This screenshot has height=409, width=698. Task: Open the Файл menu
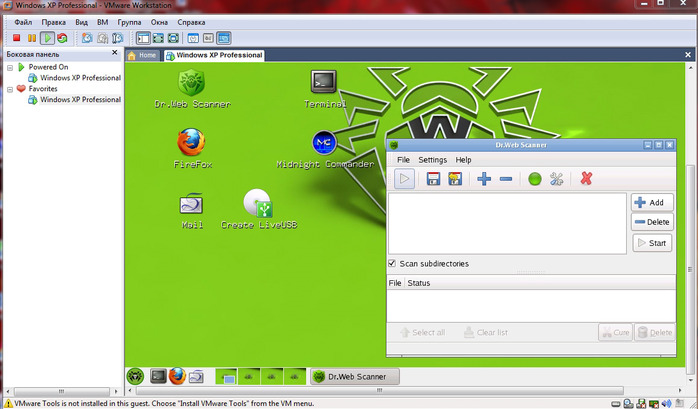click(23, 22)
